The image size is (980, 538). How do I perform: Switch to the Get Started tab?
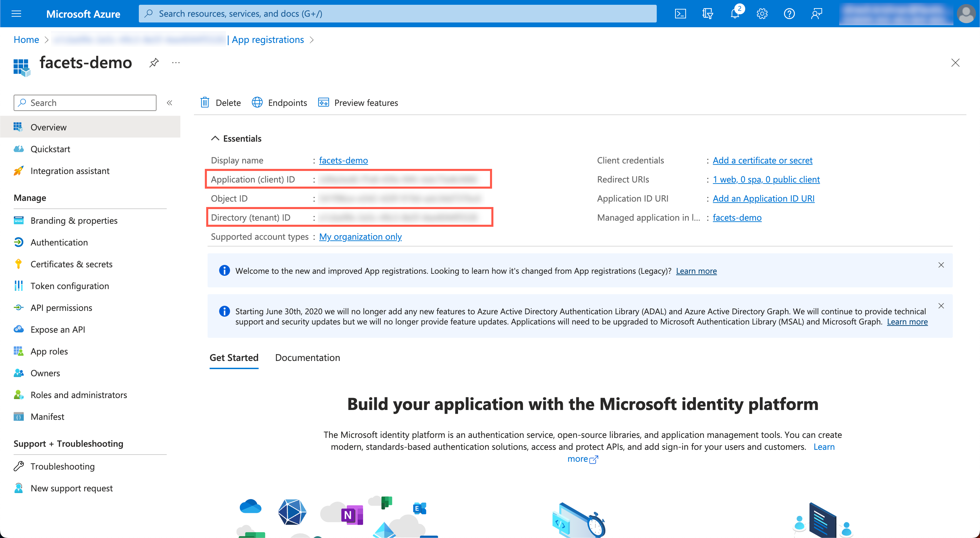234,358
